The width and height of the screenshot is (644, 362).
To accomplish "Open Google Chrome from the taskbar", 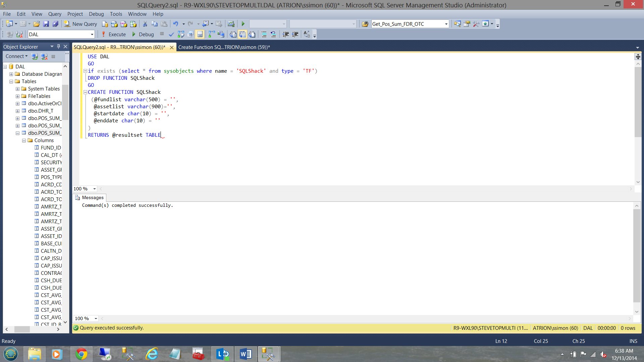I will (x=81, y=354).
